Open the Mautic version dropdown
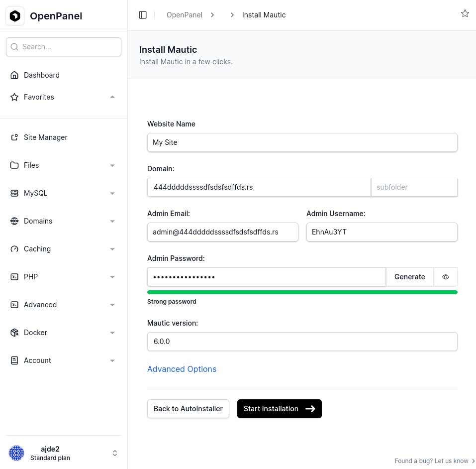476x469 pixels. point(302,342)
